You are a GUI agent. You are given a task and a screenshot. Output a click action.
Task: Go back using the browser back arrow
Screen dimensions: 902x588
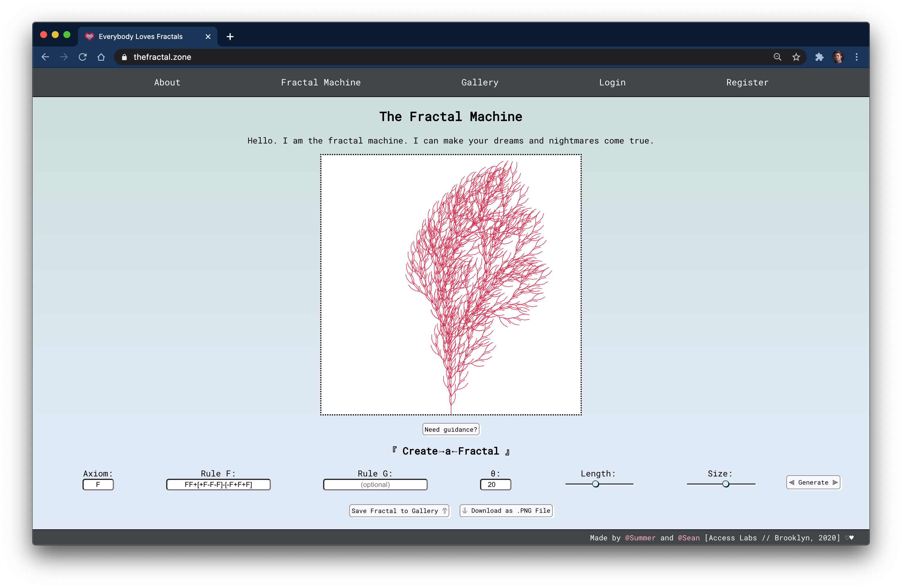[x=46, y=57]
